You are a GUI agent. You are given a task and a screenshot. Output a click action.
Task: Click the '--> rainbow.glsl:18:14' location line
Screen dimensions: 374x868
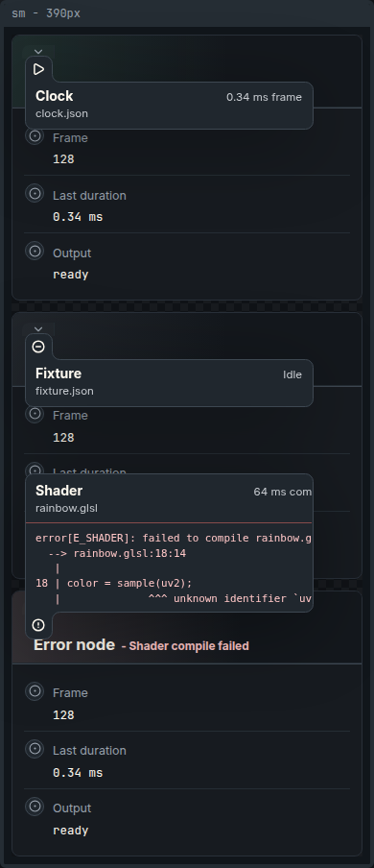(x=117, y=553)
